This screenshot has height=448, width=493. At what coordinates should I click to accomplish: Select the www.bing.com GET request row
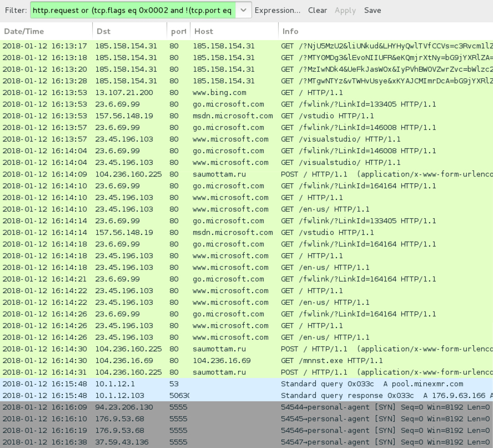coord(247,92)
